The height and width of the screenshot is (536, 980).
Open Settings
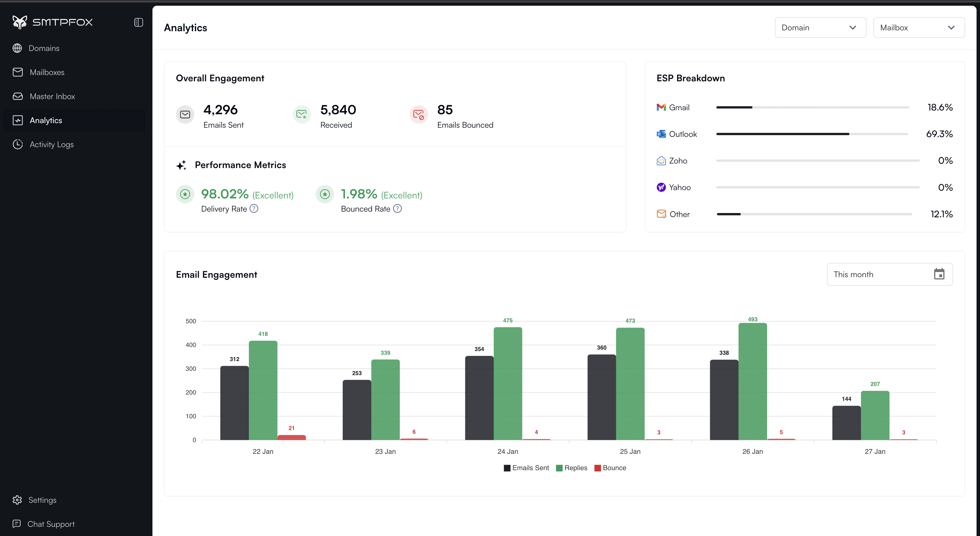pos(42,500)
